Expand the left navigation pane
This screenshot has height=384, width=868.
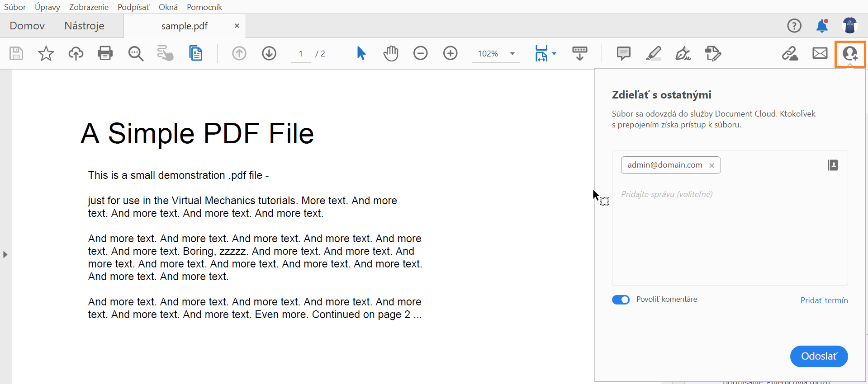(x=5, y=254)
